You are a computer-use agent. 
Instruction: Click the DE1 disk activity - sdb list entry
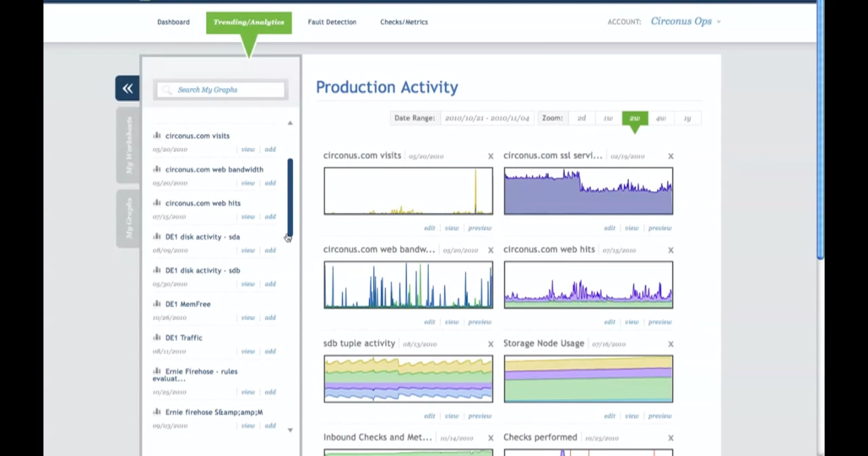click(203, 270)
